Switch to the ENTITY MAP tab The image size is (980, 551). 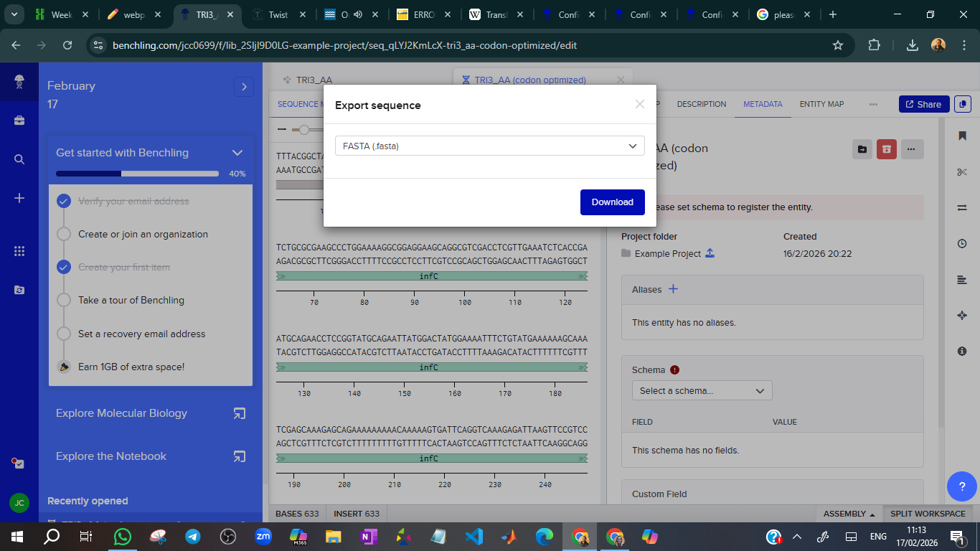click(x=821, y=104)
